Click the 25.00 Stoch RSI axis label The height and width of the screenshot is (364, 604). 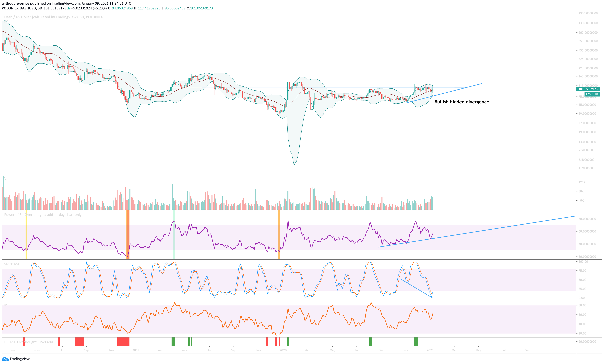click(x=582, y=289)
